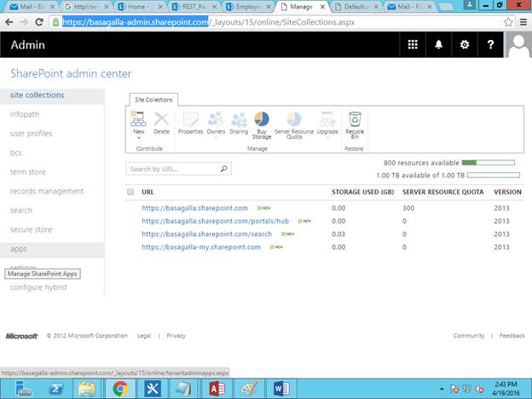Open Access from the taskbar
This screenshot has height=399, width=532.
[x=217, y=389]
